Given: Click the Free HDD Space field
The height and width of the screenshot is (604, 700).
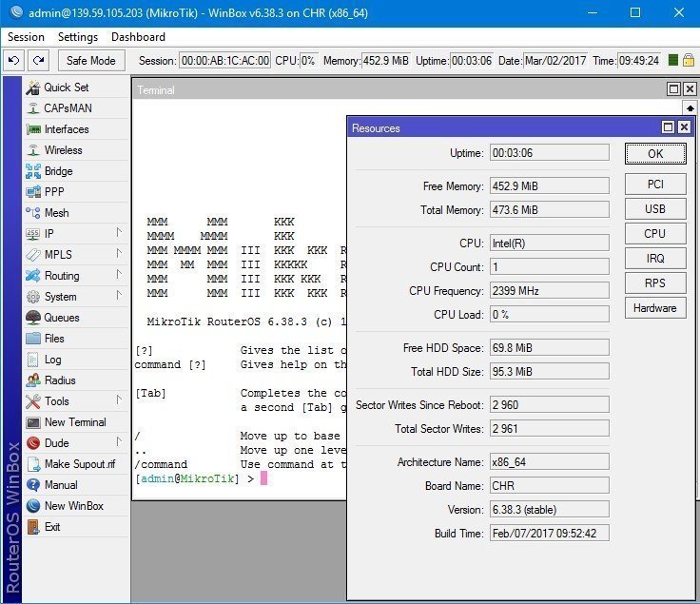Looking at the screenshot, I should [x=550, y=348].
